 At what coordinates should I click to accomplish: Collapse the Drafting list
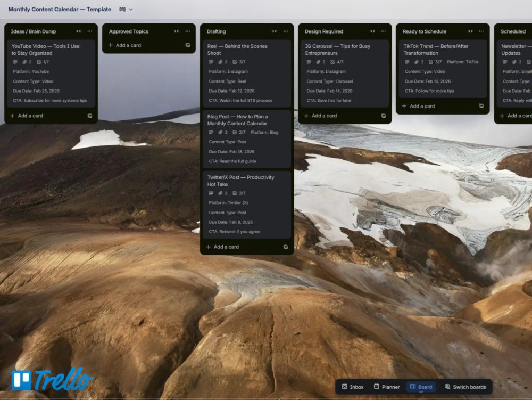point(275,31)
